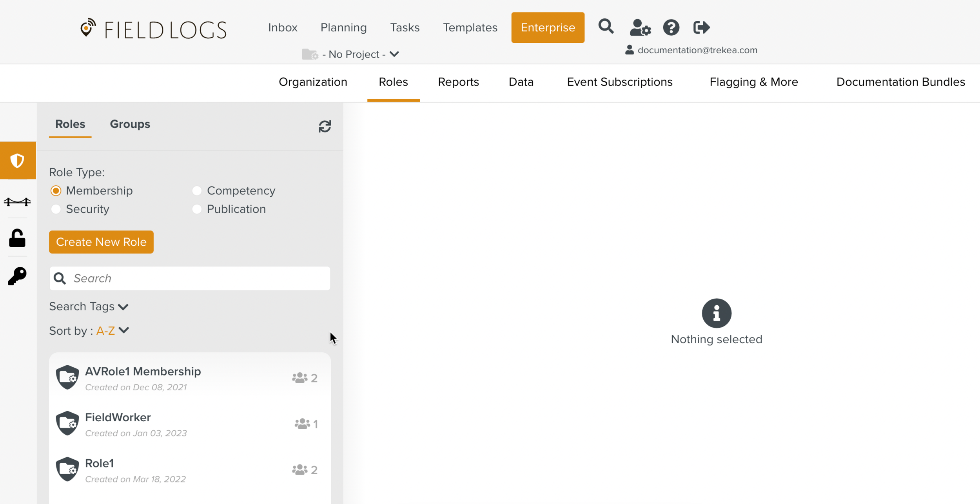Select the shield icon in left sidebar

point(18,161)
